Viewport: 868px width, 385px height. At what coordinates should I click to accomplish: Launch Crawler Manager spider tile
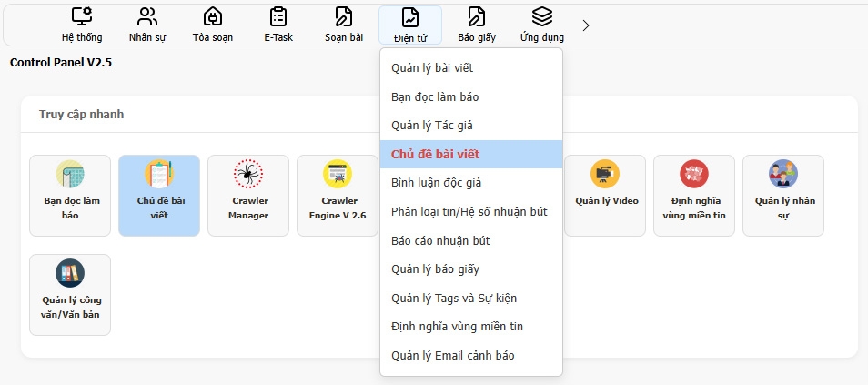click(248, 196)
